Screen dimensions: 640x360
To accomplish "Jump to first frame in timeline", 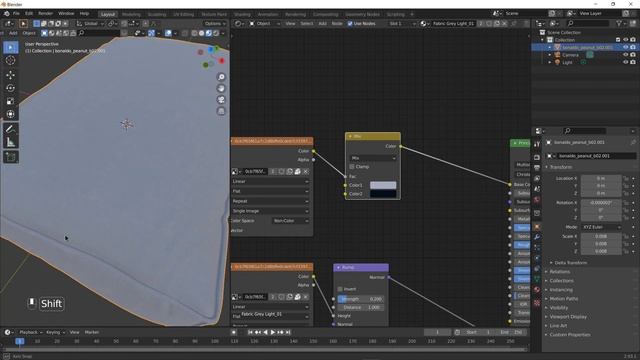I will click(250, 332).
